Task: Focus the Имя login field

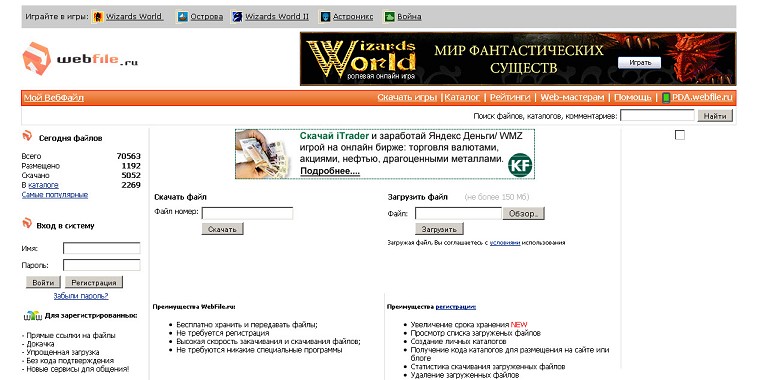Action: 102,248
